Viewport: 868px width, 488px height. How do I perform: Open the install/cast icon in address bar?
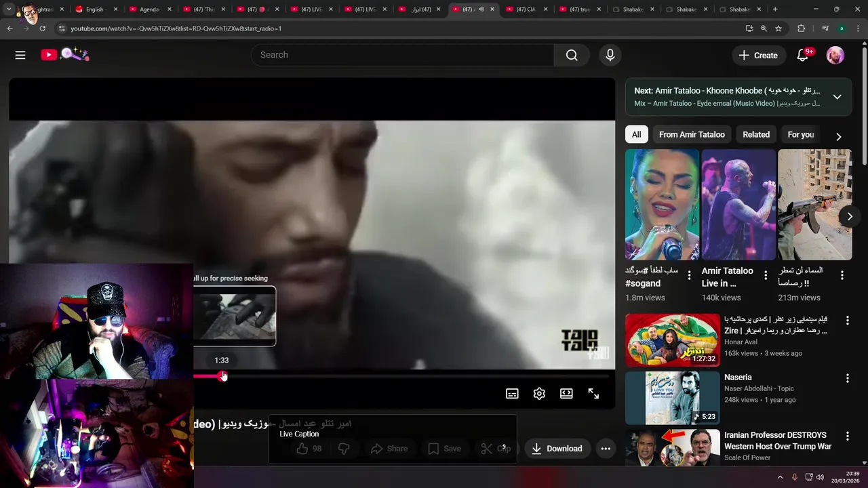(x=749, y=28)
